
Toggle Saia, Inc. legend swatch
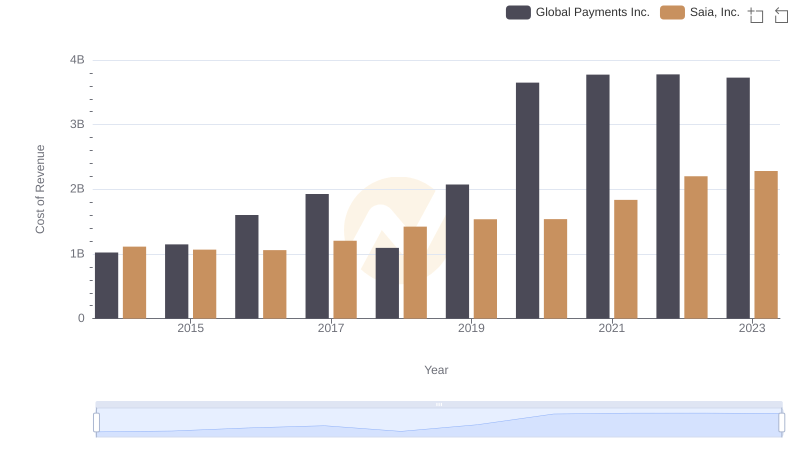pyautogui.click(x=672, y=12)
